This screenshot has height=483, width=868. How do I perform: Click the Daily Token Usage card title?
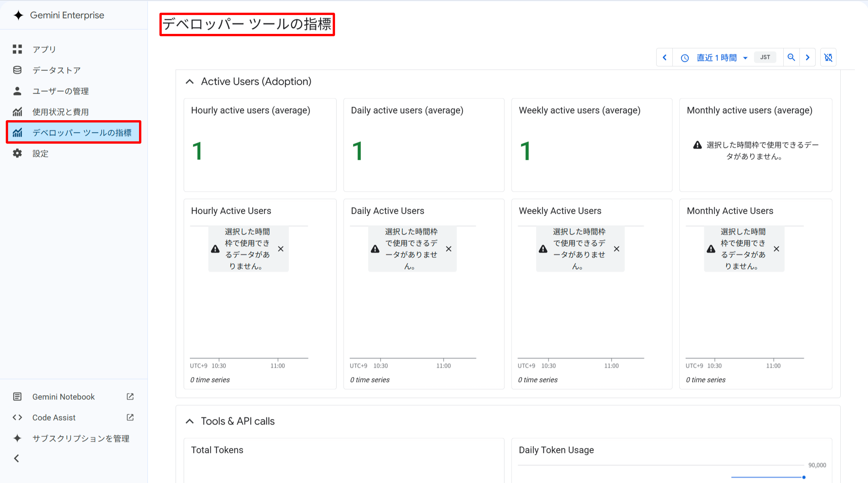click(556, 450)
